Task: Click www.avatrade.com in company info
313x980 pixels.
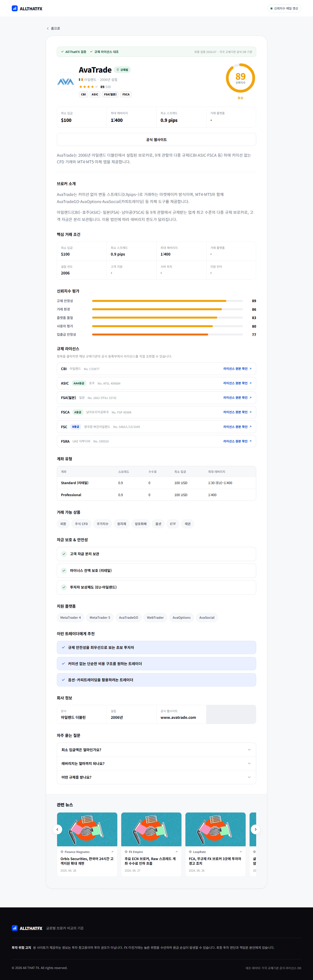Action: [x=178, y=718]
